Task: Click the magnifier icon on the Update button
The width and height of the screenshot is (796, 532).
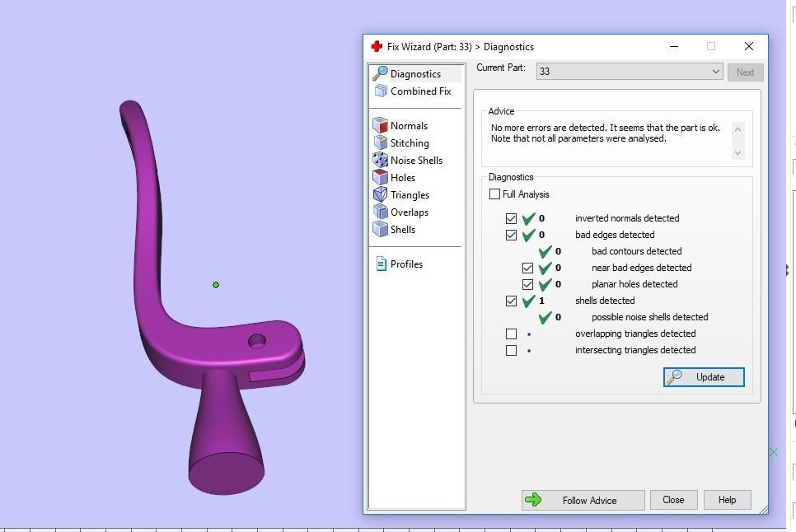Action: click(675, 377)
